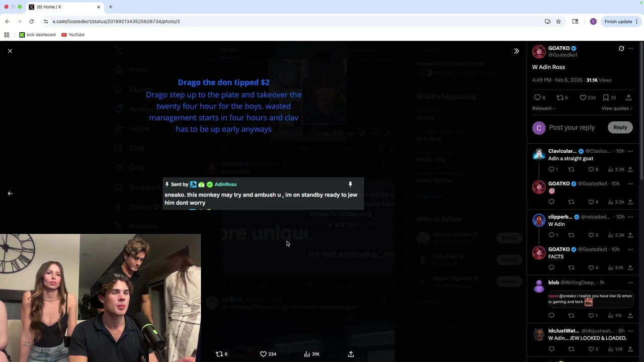Close the photo viewer with the X icon
Viewport: 644px width, 362px height.
tap(10, 51)
